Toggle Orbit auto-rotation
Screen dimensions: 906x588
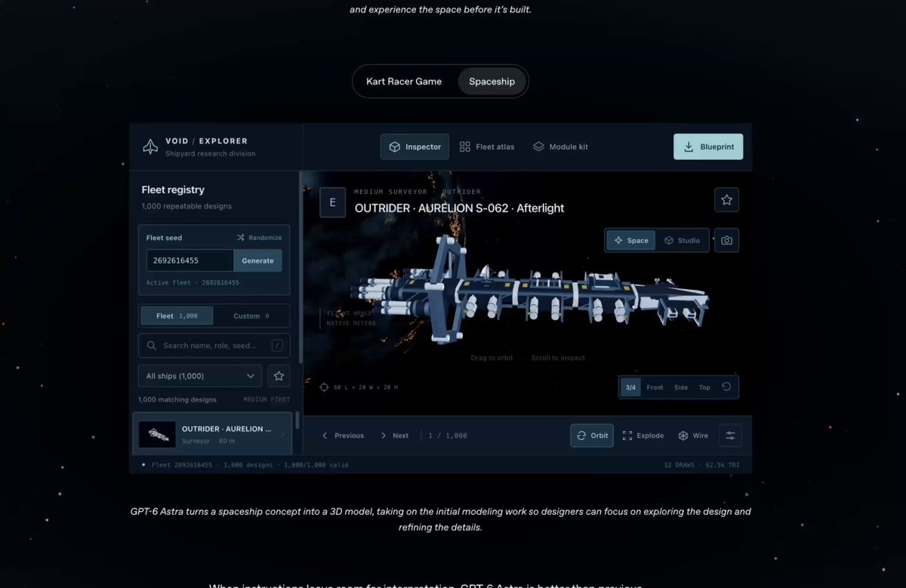click(592, 436)
